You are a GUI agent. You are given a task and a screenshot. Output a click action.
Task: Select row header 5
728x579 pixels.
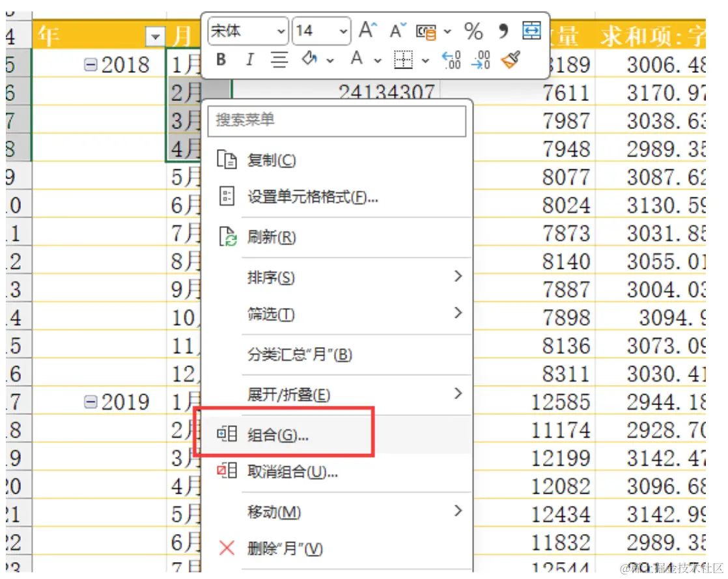click(19, 64)
